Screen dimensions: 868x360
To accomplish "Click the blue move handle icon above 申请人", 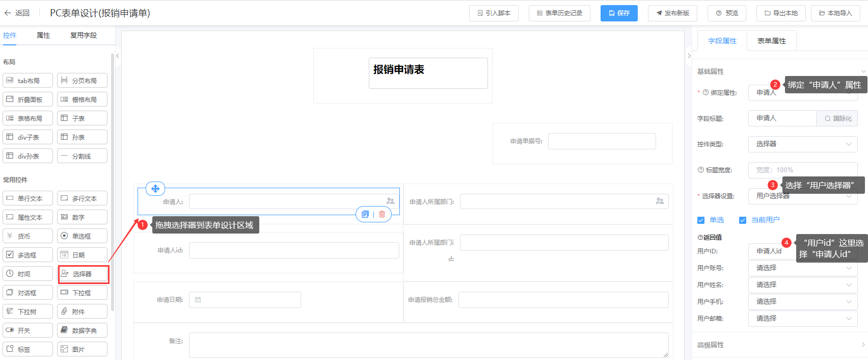I will point(155,189).
